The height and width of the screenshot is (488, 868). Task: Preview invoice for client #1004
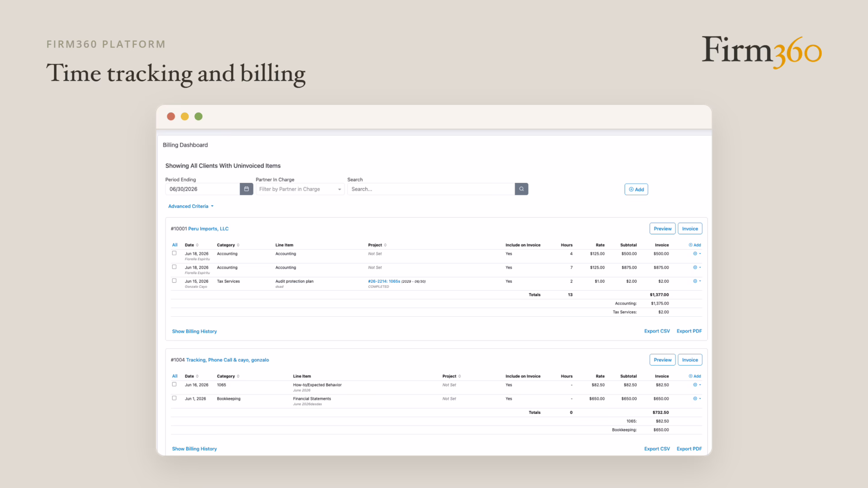[x=662, y=360]
